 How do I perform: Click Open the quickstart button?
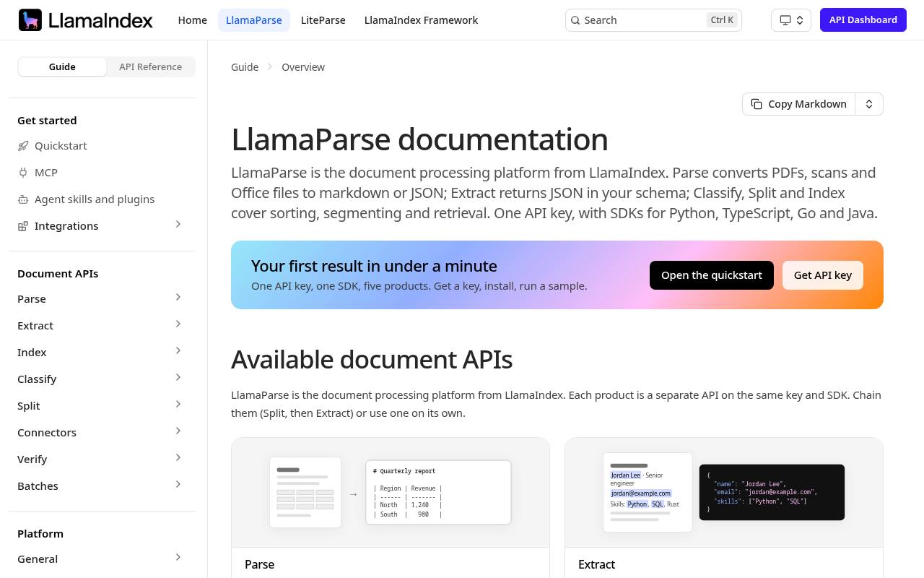(x=712, y=275)
